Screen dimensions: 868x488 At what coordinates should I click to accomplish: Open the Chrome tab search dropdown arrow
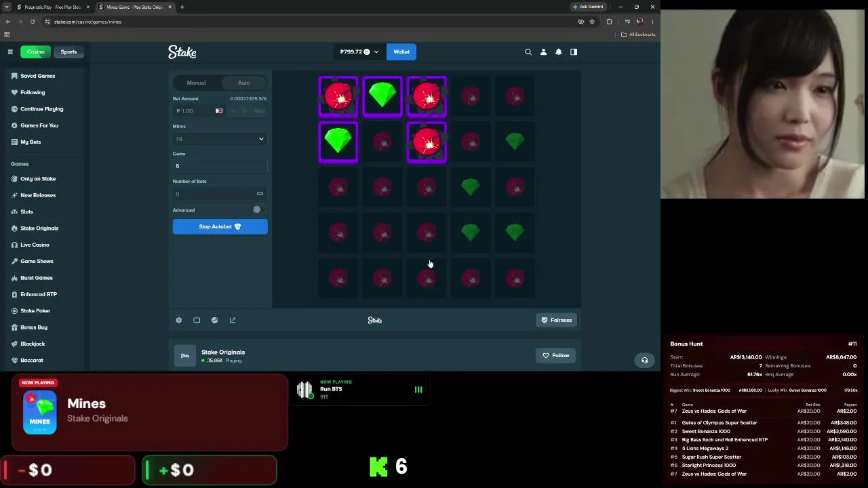(6, 7)
